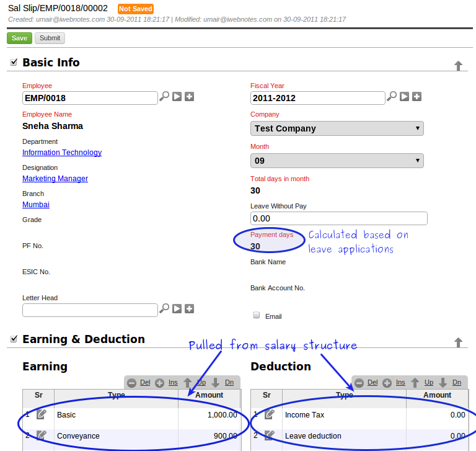Focus the Employee input field
The height and width of the screenshot is (451, 476).
(x=90, y=98)
